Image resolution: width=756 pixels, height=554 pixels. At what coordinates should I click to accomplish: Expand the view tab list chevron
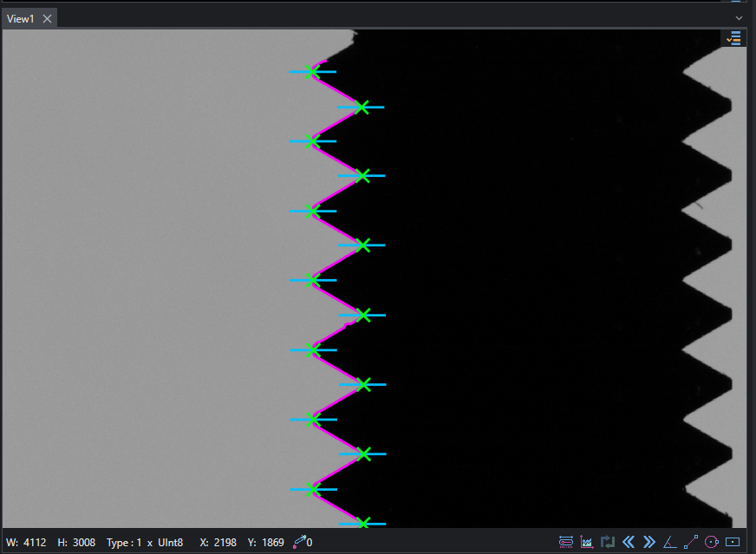click(740, 18)
